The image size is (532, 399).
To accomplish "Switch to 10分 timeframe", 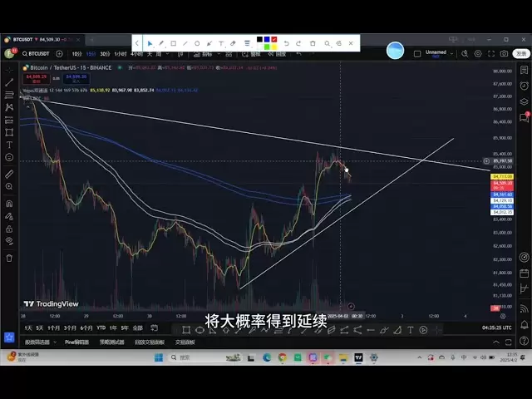I will 76,54.
